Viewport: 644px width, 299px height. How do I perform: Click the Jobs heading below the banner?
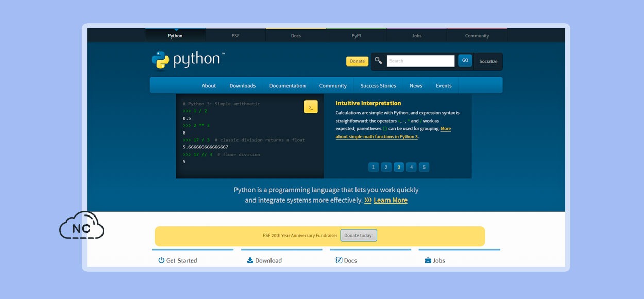click(x=439, y=261)
